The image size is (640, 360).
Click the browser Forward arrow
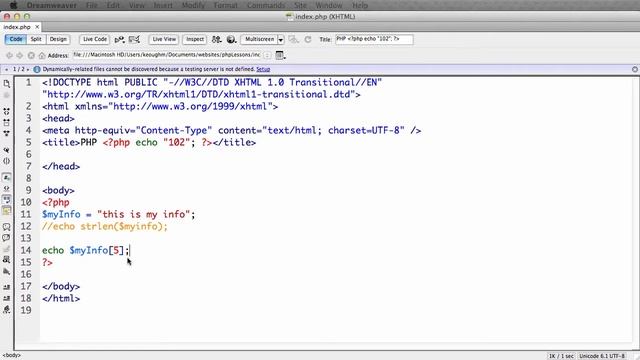tap(20, 55)
